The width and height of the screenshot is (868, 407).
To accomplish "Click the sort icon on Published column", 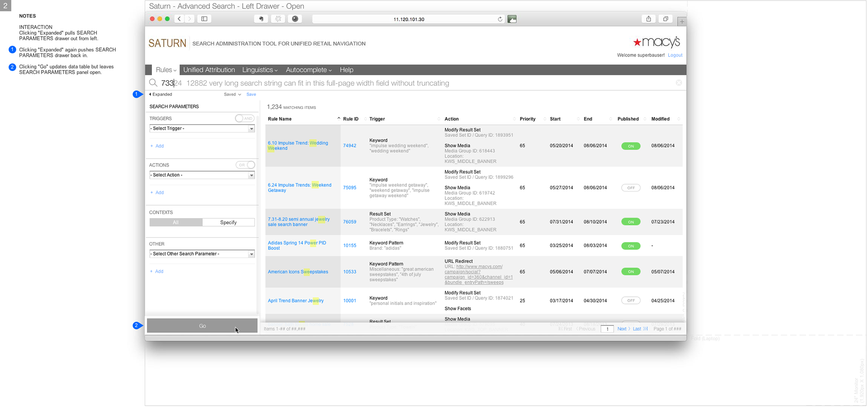I will (x=645, y=119).
